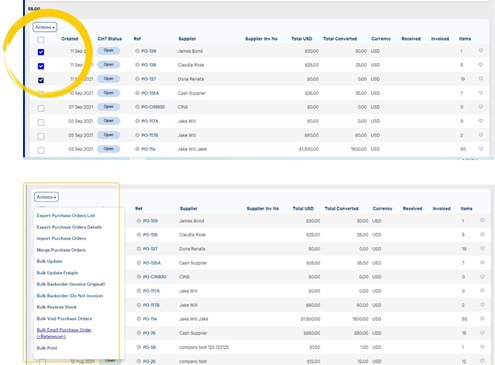Pick Bulk Update menu entry
This screenshot has width=495, height=365.
click(x=49, y=261)
